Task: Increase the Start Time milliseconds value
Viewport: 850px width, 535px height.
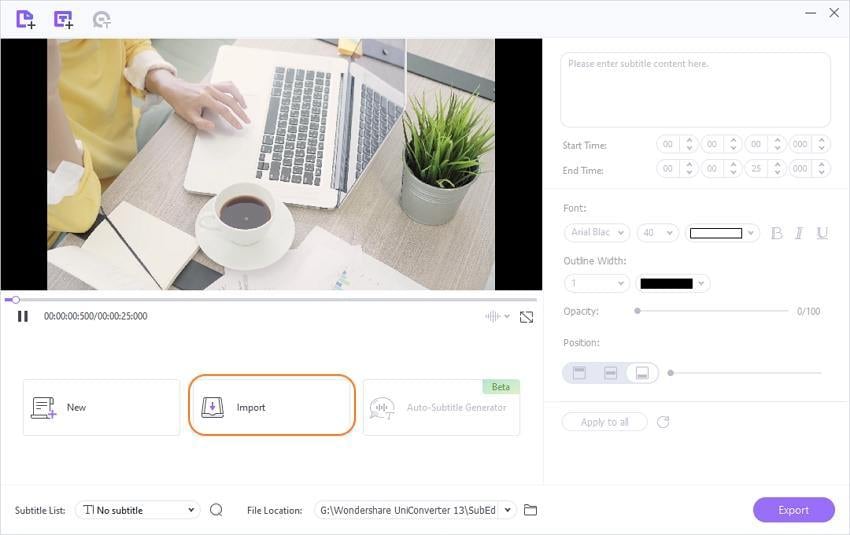Action: 822,140
